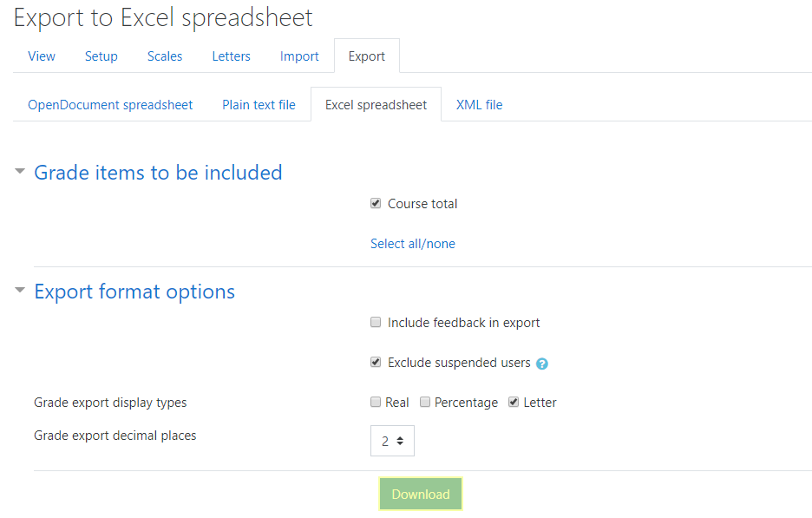Screen dimensions: 812x518
Task: Open the Letters tab
Action: coord(231,56)
